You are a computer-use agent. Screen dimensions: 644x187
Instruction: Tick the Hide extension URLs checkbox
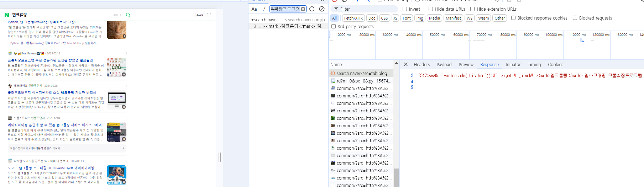pyautogui.click(x=472, y=9)
